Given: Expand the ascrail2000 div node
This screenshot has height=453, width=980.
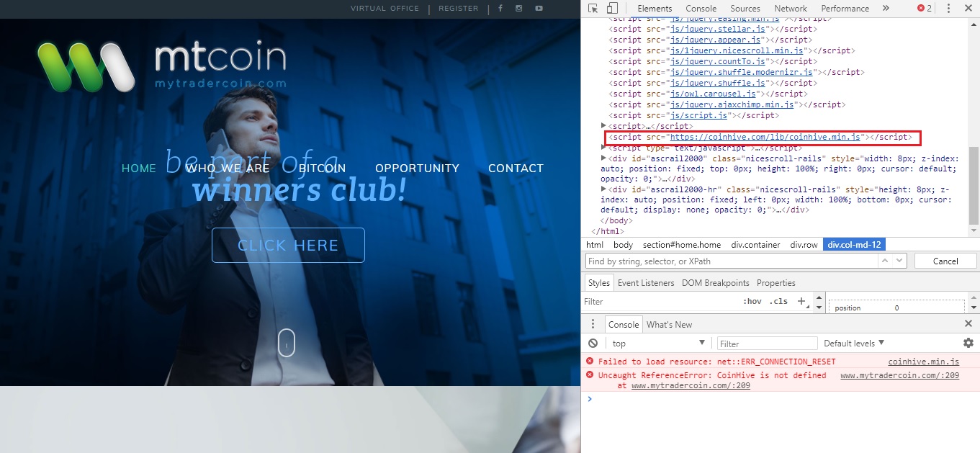Looking at the screenshot, I should [x=604, y=158].
